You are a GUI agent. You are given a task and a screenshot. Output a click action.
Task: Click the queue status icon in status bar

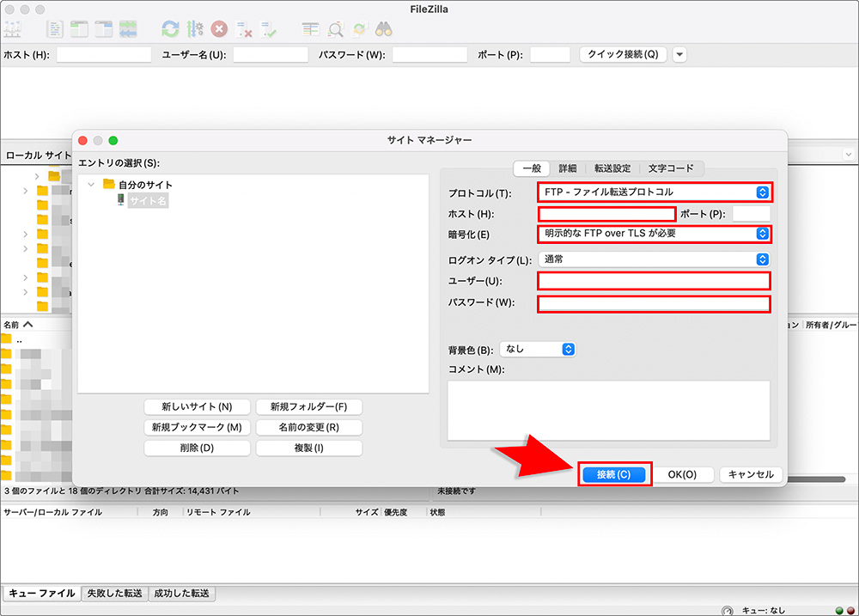click(727, 611)
